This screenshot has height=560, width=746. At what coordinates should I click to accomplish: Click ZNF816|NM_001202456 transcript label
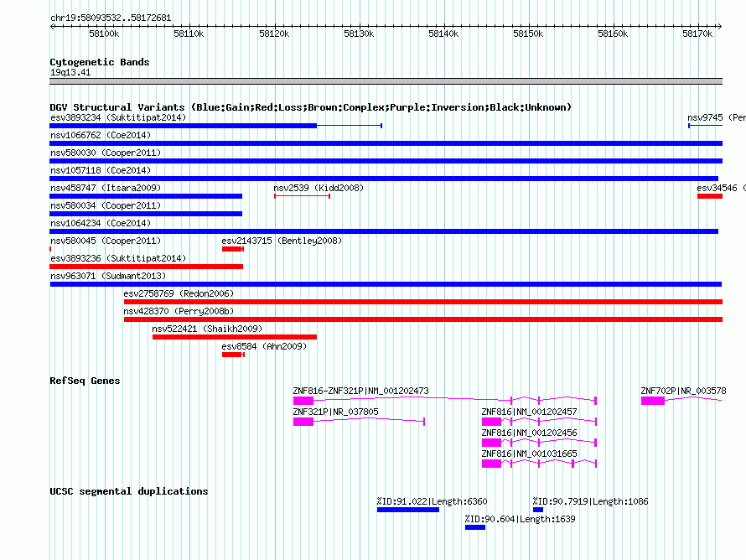coord(529,433)
